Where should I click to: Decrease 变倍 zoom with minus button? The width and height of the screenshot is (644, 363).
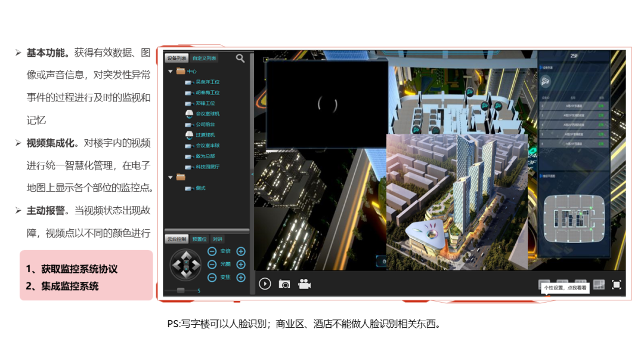(x=212, y=251)
